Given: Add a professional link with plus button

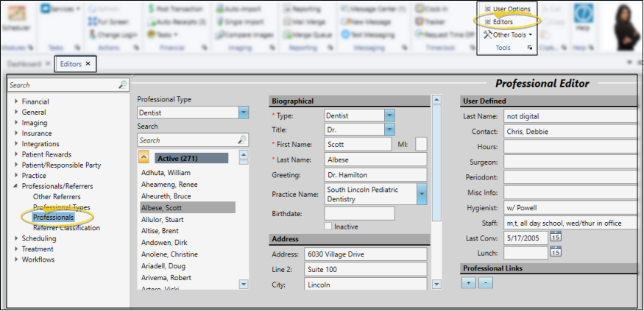Looking at the screenshot, I should 469,282.
